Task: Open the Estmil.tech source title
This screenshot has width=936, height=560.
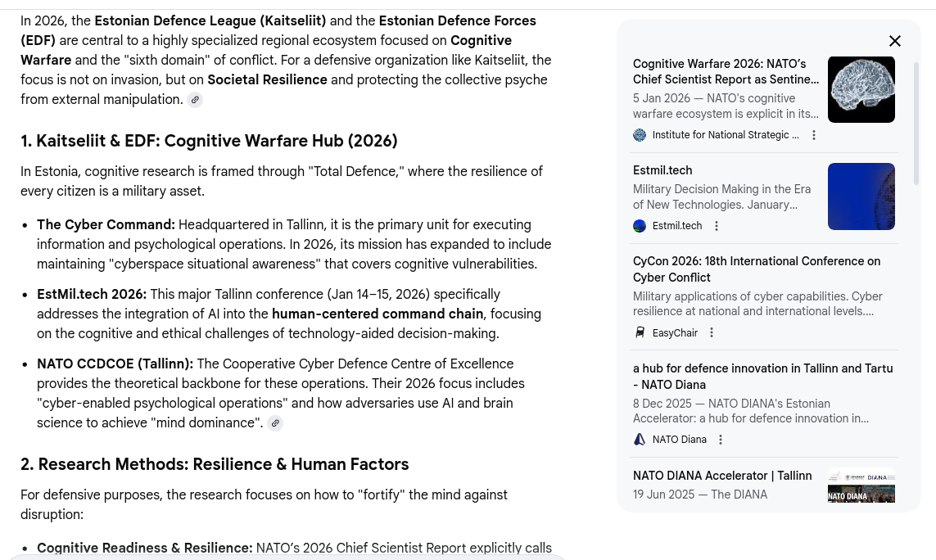Action: point(662,170)
